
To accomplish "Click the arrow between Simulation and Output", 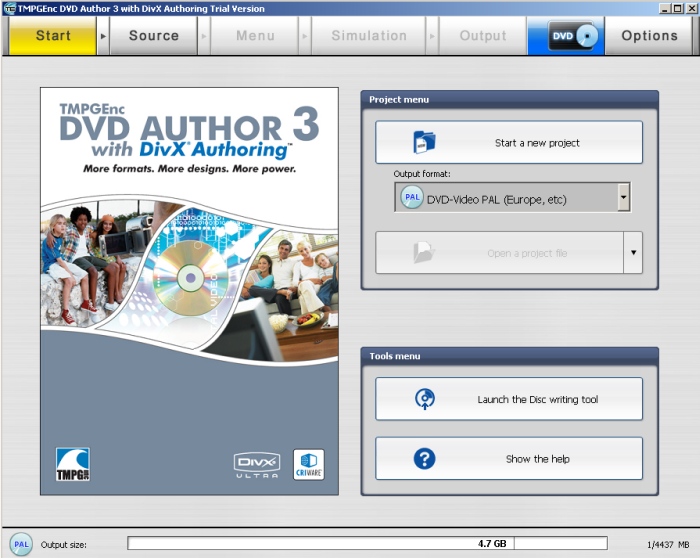I will point(432,36).
